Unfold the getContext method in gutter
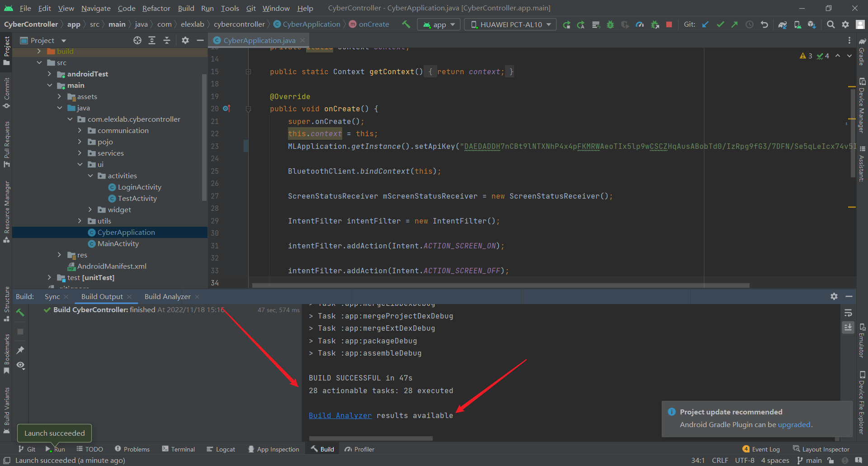 click(x=248, y=71)
